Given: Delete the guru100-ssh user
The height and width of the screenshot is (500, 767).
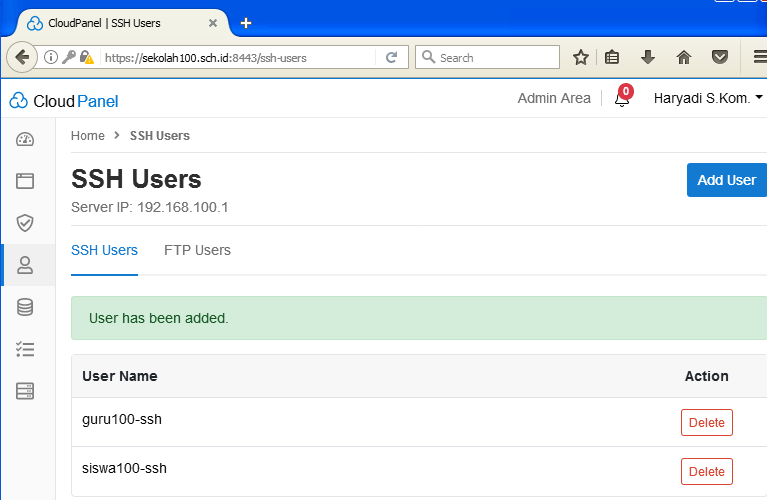Looking at the screenshot, I should (706, 423).
